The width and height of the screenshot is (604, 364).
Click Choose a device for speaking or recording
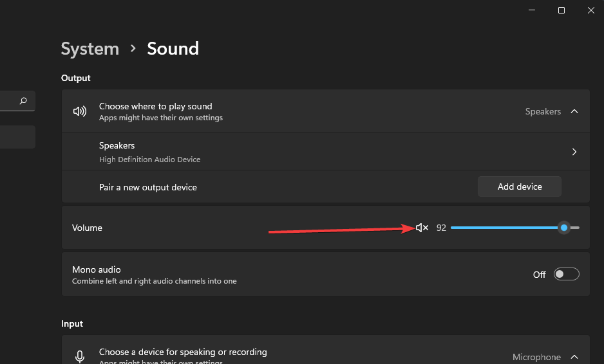pyautogui.click(x=183, y=352)
